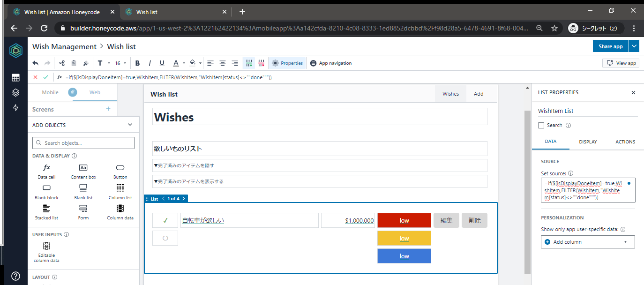The image size is (644, 285).
Task: Open the ACTIONS properties tab
Action: pos(625,142)
